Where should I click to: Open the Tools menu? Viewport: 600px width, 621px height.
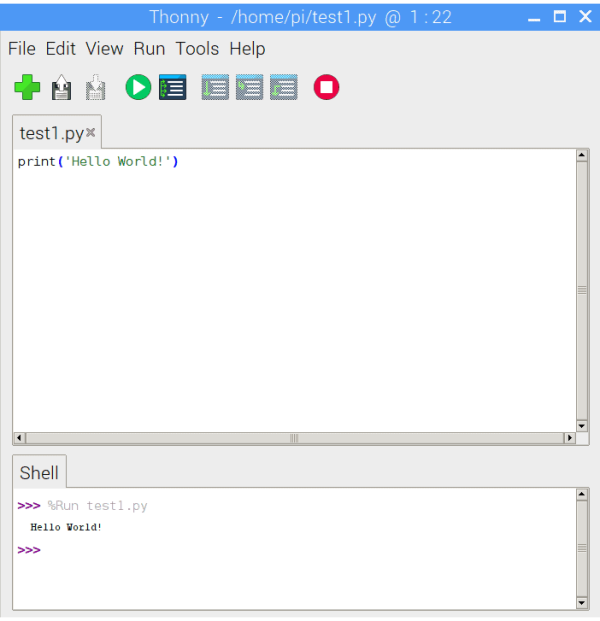click(197, 48)
